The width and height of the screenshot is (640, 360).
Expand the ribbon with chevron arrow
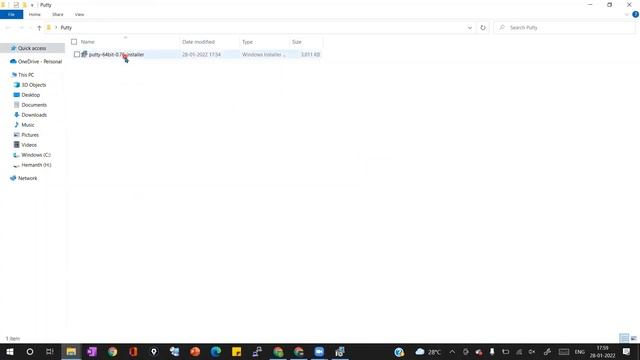pos(627,14)
